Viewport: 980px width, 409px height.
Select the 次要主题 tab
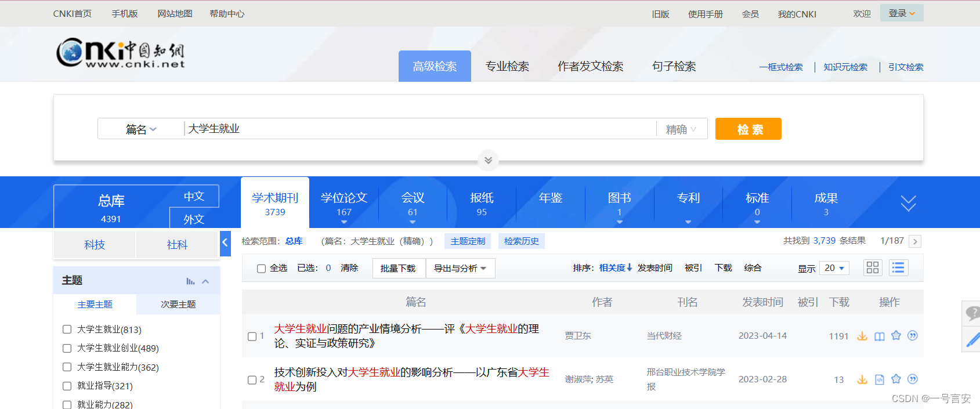pyautogui.click(x=178, y=304)
